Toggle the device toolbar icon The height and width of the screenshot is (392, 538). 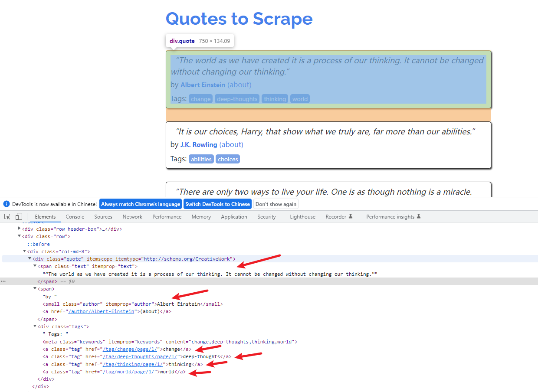(19, 216)
